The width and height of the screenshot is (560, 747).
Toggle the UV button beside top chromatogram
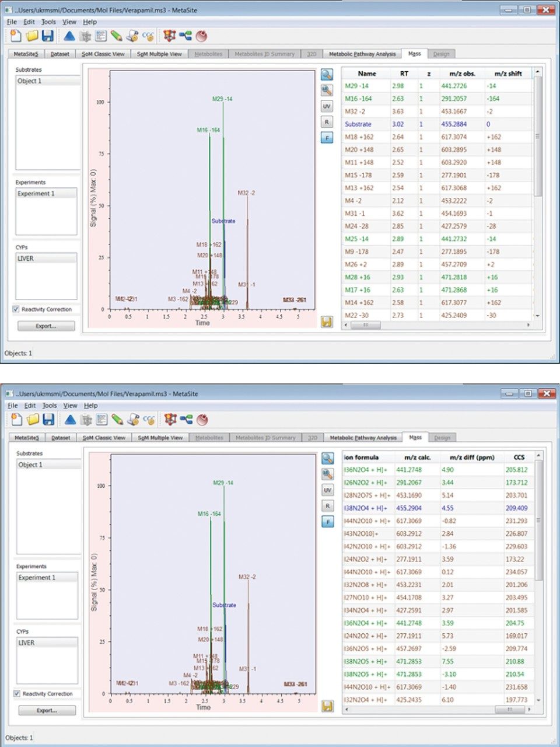point(327,107)
